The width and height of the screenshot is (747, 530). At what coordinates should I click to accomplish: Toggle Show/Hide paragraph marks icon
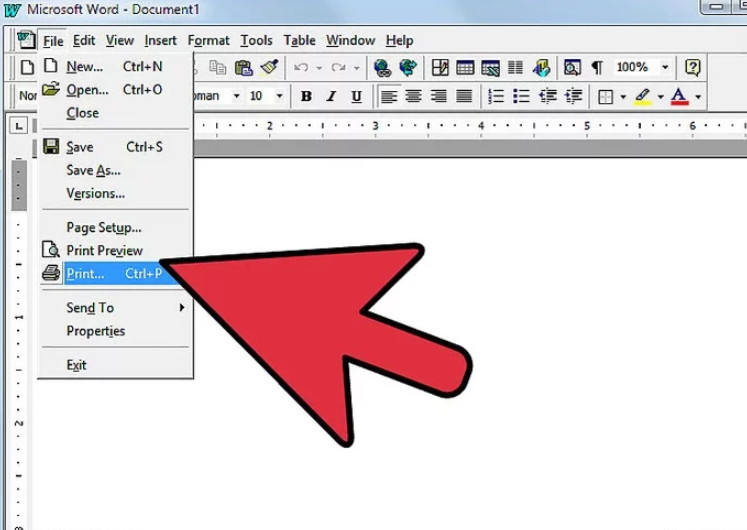[597, 68]
